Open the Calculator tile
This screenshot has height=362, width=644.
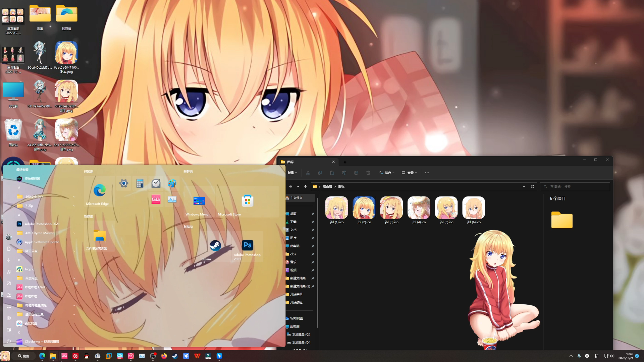(140, 183)
